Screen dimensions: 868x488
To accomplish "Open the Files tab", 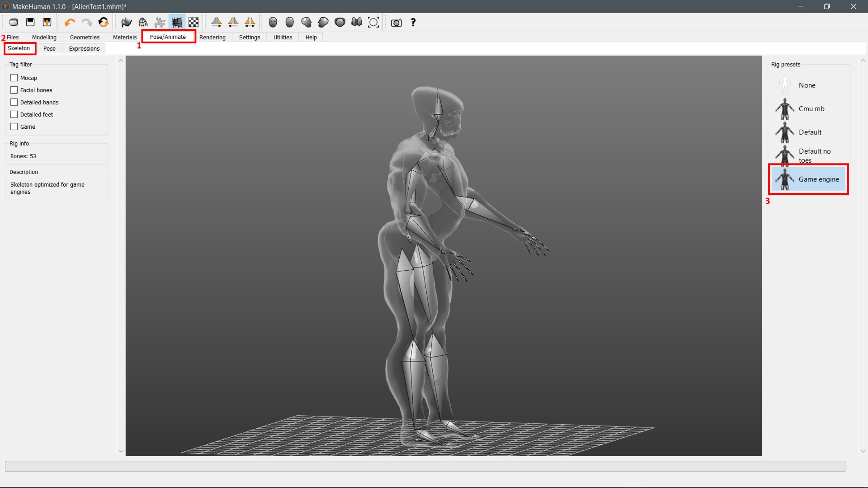I will pyautogui.click(x=13, y=37).
